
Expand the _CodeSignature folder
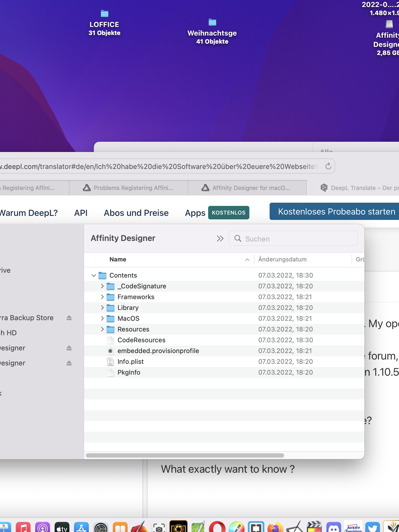102,286
